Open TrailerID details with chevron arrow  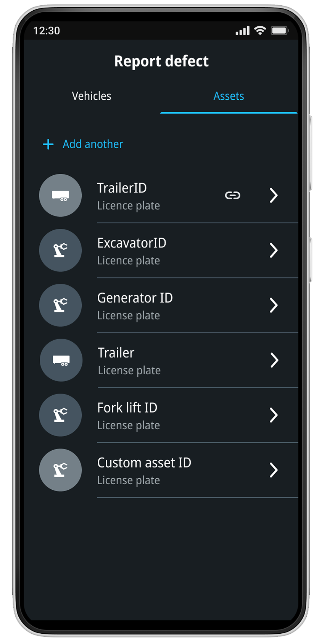[274, 196]
